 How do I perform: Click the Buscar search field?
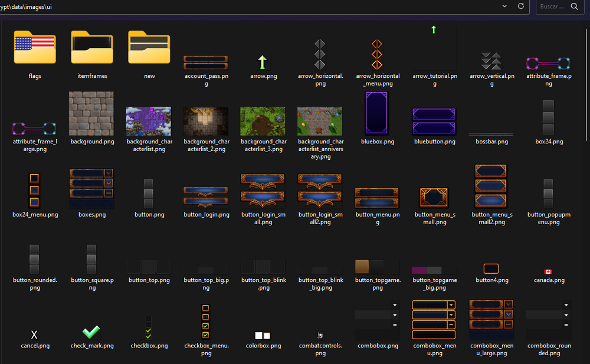tap(553, 6)
